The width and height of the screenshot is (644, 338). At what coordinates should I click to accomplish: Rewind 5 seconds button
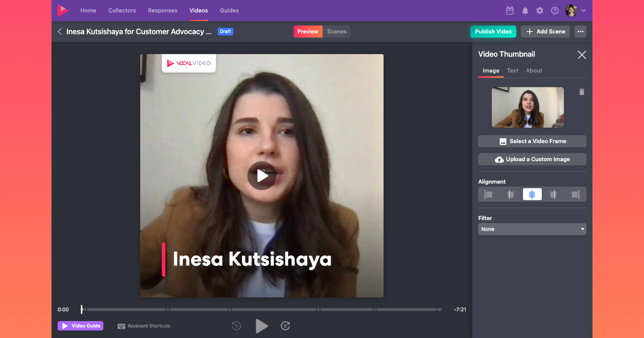pyautogui.click(x=236, y=326)
